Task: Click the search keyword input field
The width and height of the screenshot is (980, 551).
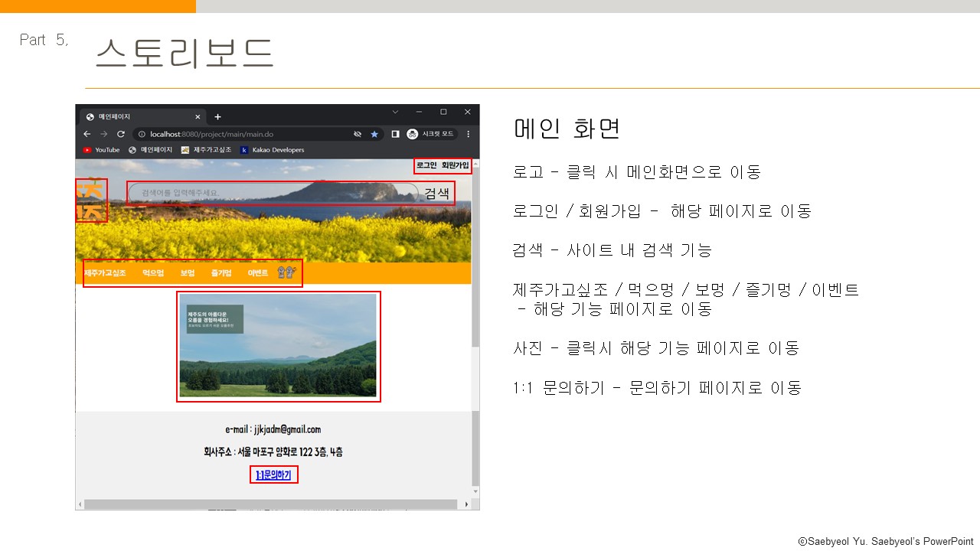Action: pyautogui.click(x=272, y=193)
